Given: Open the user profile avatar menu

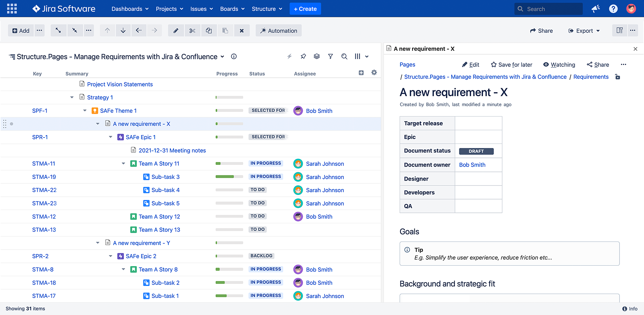Looking at the screenshot, I should [631, 9].
